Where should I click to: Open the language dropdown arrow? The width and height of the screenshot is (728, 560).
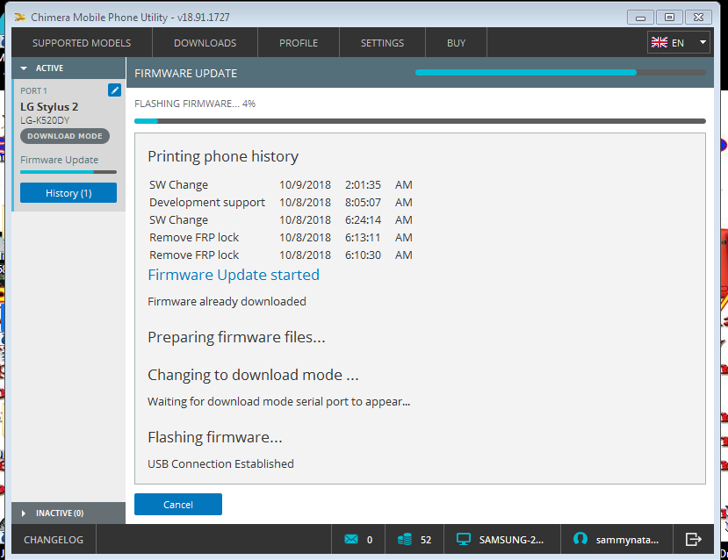click(x=703, y=42)
